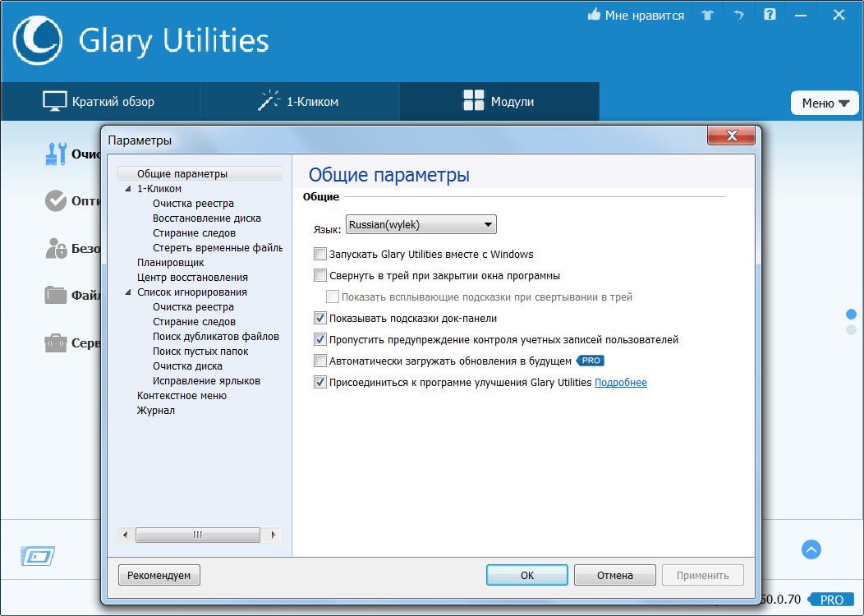Select Центр восстановления in the tree
Viewport: 864px width, 616px height.
[x=192, y=277]
